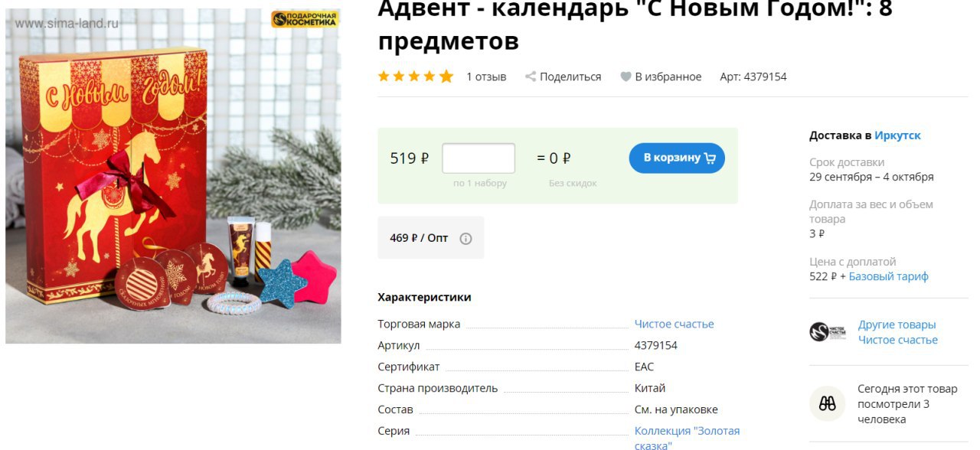Click the В избранное favorites text

click(x=668, y=77)
